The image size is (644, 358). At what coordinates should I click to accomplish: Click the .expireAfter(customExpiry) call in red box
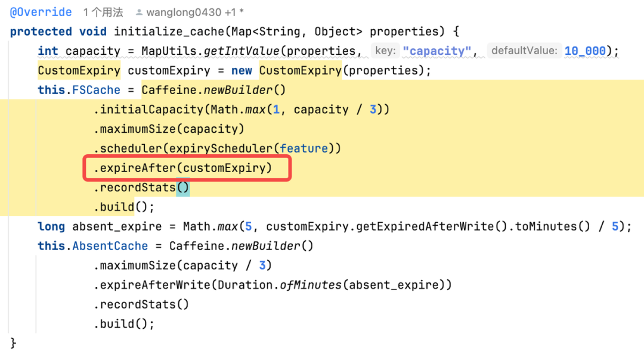coord(183,168)
